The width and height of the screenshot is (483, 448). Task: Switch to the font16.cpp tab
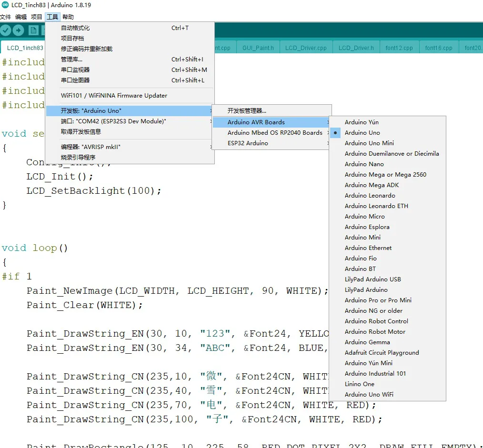pos(439,48)
